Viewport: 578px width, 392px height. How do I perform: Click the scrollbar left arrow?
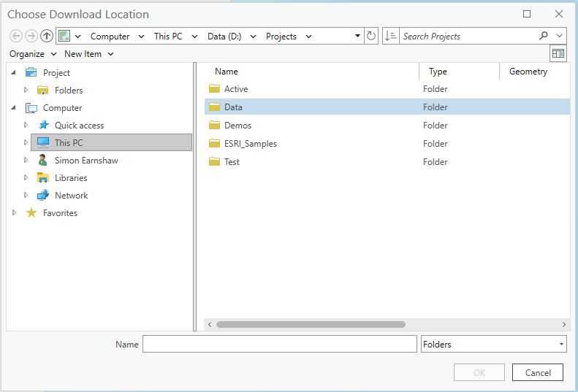pos(210,325)
